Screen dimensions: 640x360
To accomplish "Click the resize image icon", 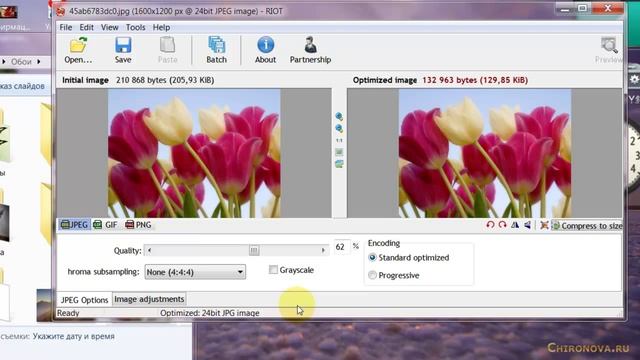I will pos(544,225).
